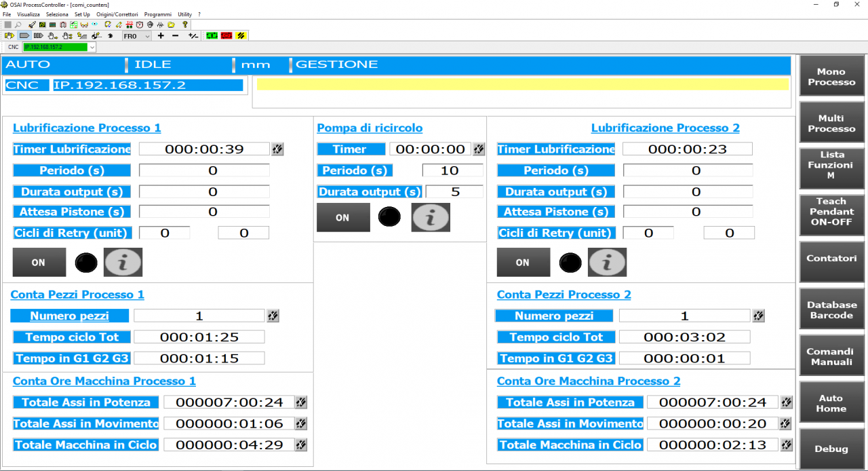Reset the Timer Lubrificazione Processo 1 counter
Screen dimensions: 868x471
point(277,149)
